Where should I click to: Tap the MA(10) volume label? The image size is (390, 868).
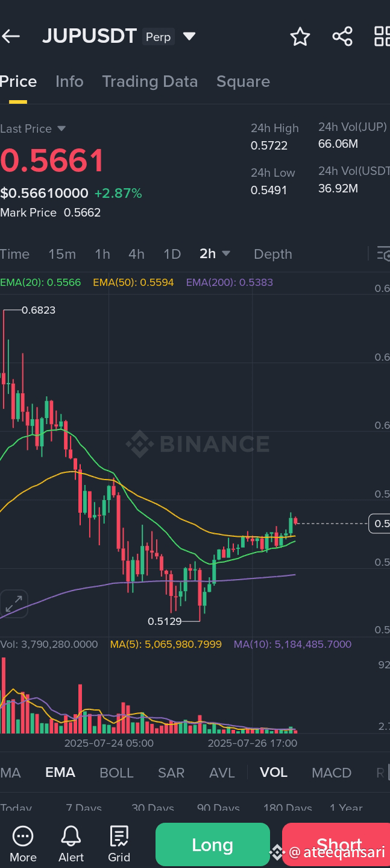pos(292,644)
